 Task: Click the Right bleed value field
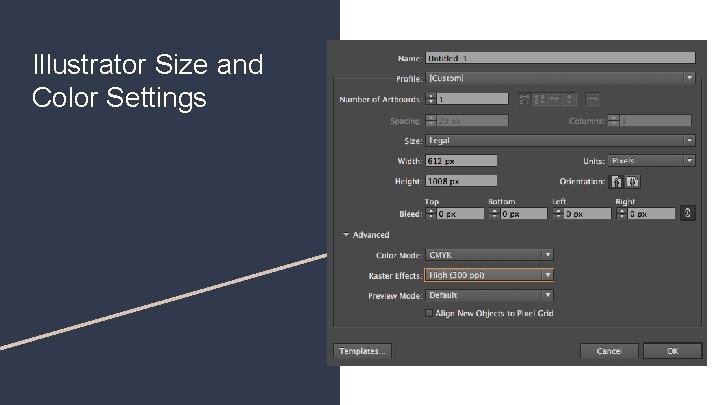pyautogui.click(x=651, y=214)
